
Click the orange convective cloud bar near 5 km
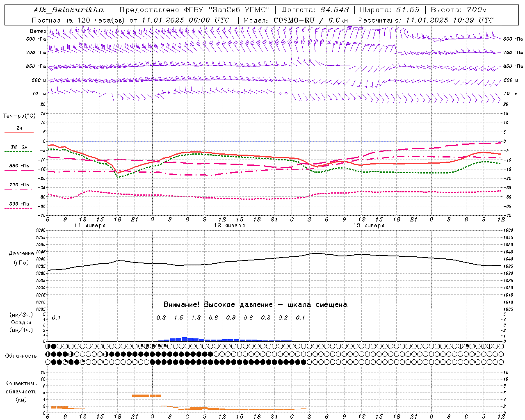(146, 396)
